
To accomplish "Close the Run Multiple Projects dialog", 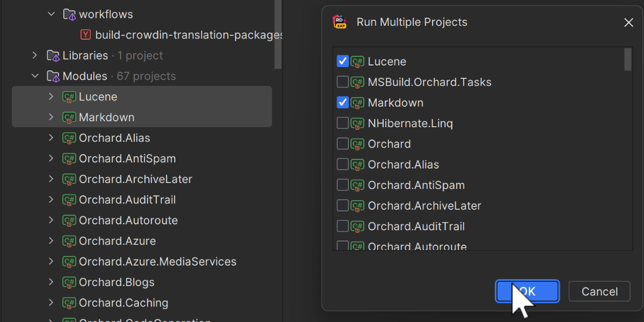I will [628, 23].
